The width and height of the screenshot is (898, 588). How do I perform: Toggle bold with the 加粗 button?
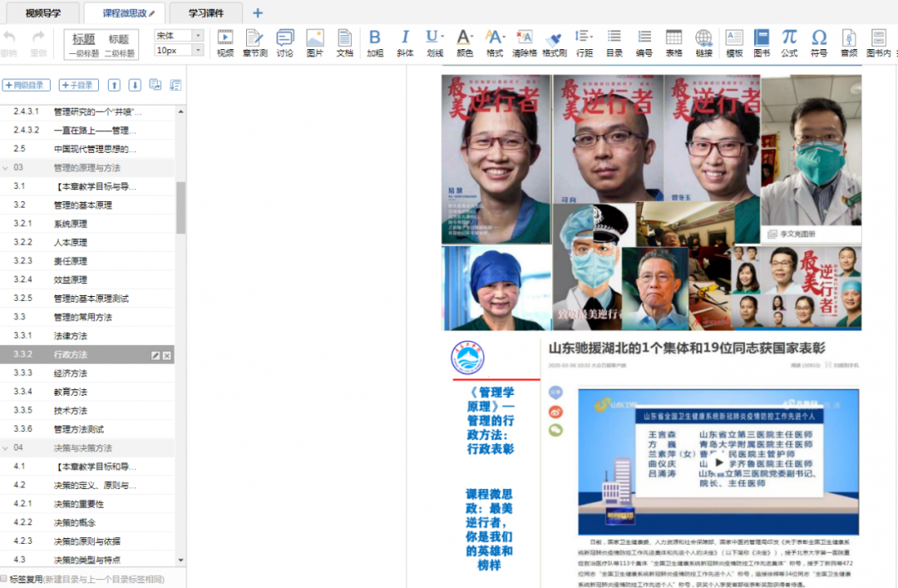(x=374, y=42)
